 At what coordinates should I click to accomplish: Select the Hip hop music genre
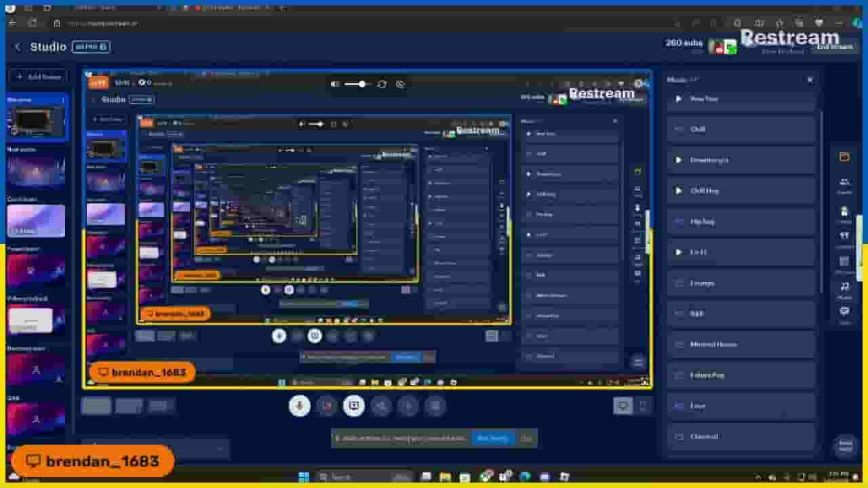741,222
